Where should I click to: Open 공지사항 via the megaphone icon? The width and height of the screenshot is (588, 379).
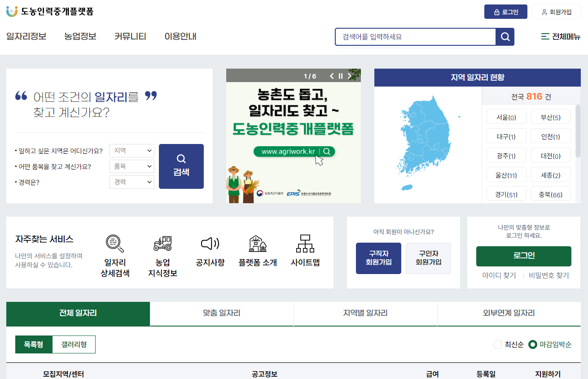210,244
